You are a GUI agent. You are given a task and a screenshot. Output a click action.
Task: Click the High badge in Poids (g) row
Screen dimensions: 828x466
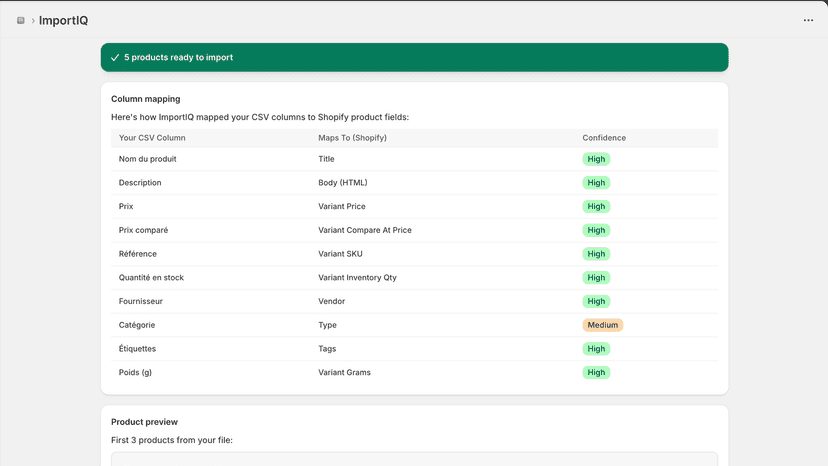point(596,372)
